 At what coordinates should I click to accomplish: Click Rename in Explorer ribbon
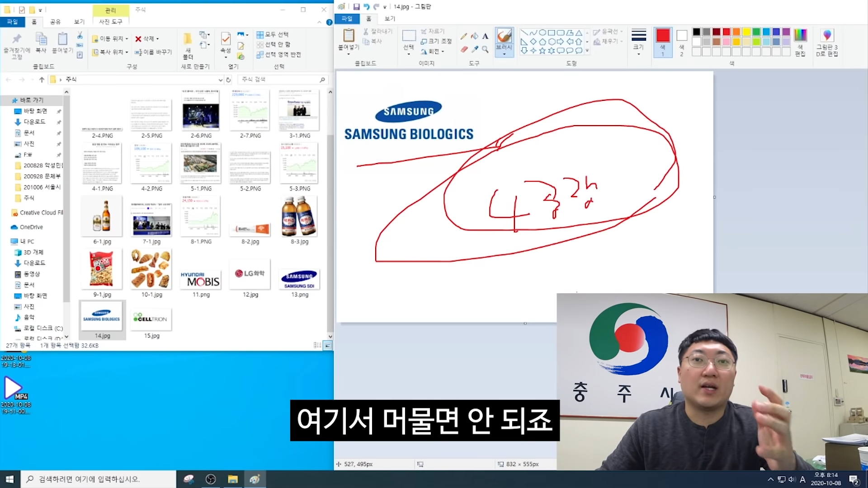click(x=154, y=52)
